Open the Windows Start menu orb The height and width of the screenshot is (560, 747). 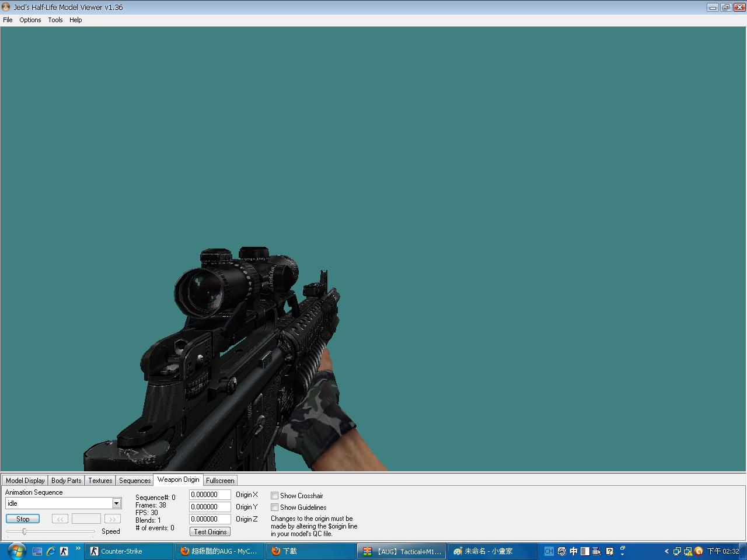pyautogui.click(x=16, y=551)
